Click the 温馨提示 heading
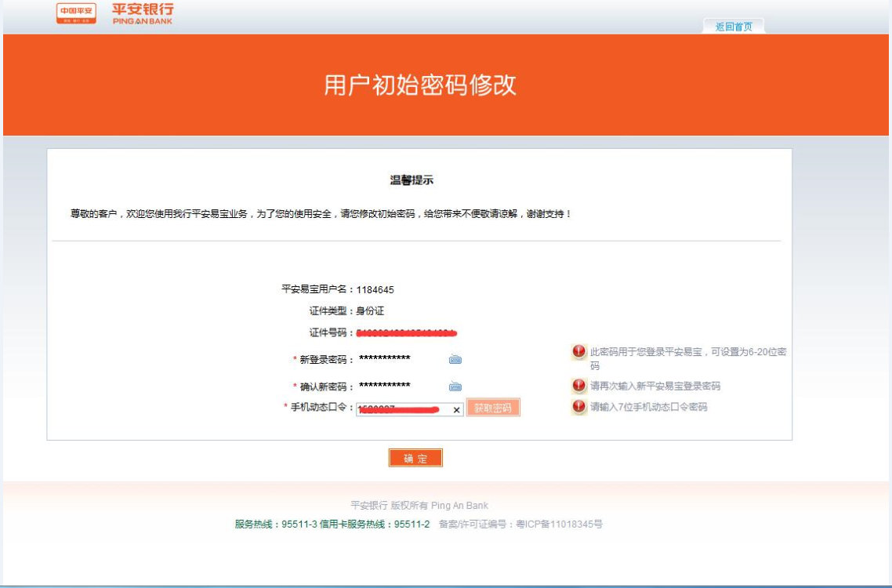892x588 pixels. pyautogui.click(x=412, y=180)
